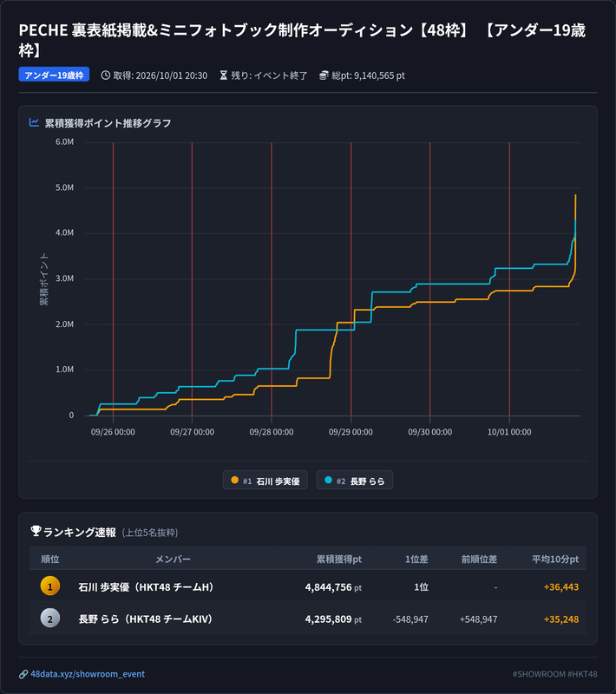
Task: Click the 4,844,756 pt value
Action: tap(333, 587)
